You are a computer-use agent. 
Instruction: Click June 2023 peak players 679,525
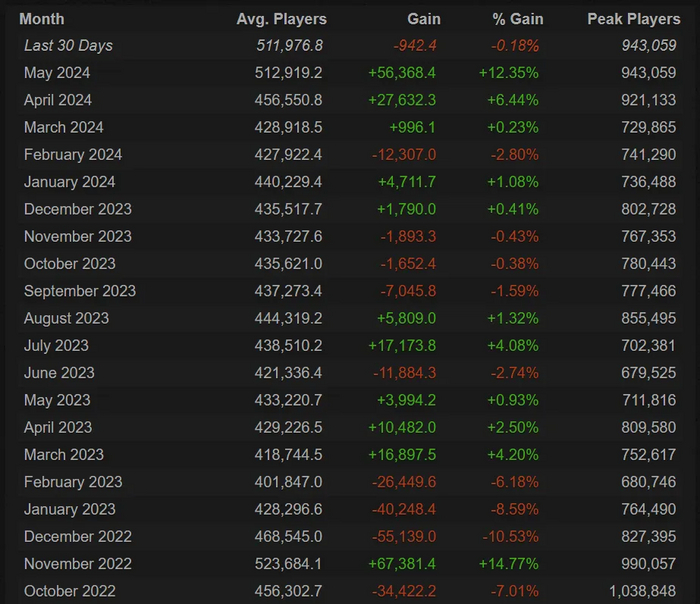(642, 373)
